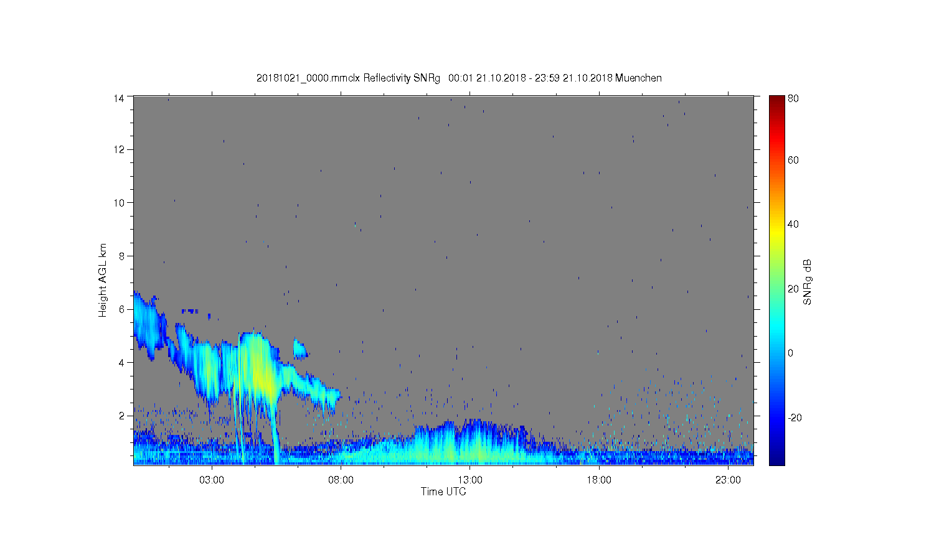The width and height of the screenshot is (934, 560).
Task: Click the 03:00 time tick label
Action: [212, 480]
